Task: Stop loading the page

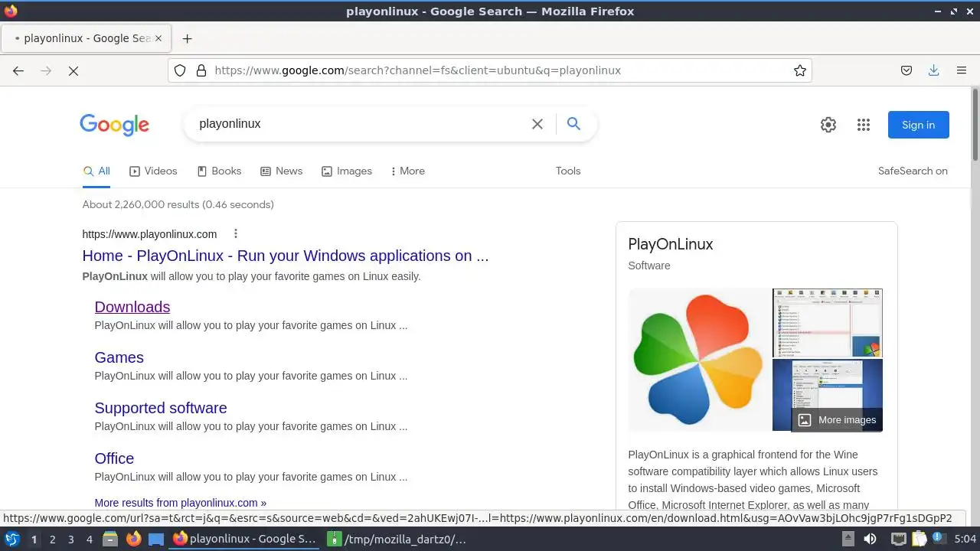Action: click(73, 70)
